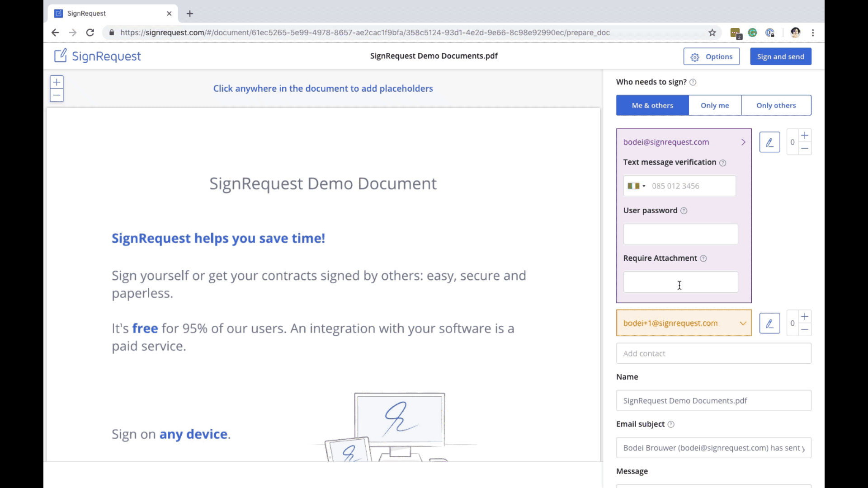Open the Options settings button
Screen dimensions: 868x488
point(712,56)
